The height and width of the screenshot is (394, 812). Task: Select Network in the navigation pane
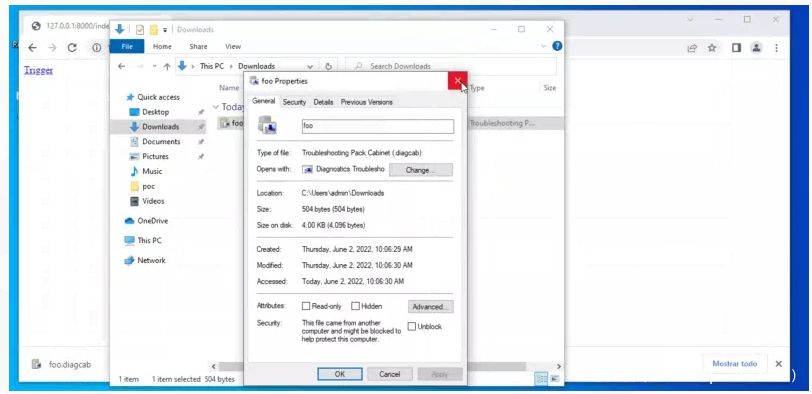(151, 260)
